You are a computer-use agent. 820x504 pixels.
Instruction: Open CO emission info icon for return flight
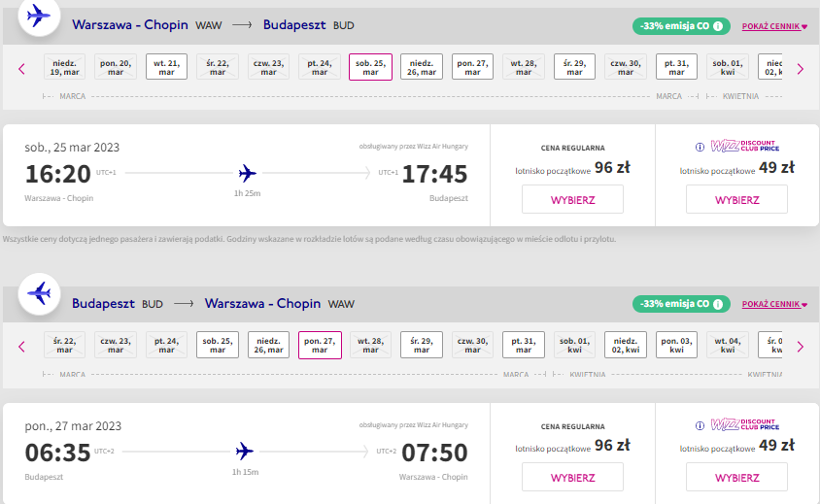coord(718,304)
